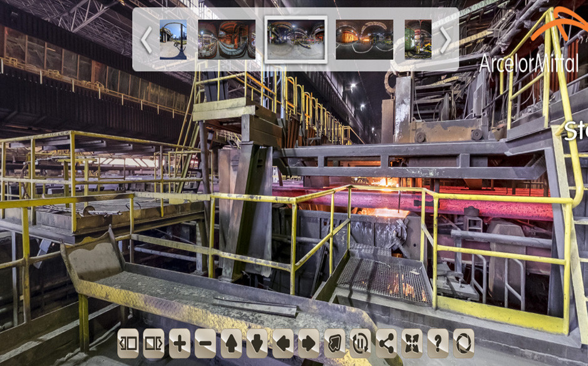Screen dimensions: 588x366
Task: Click the aperture icon in the toolbar
Action: pos(463,343)
